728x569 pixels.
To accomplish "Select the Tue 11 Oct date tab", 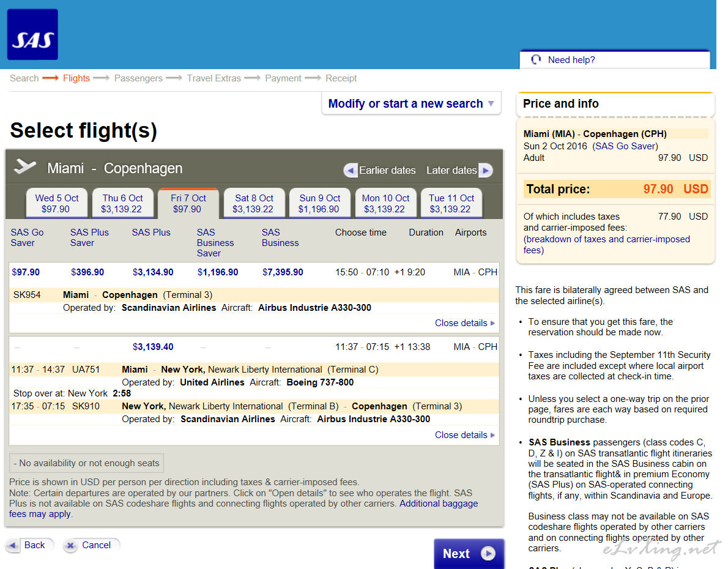I will (451, 204).
